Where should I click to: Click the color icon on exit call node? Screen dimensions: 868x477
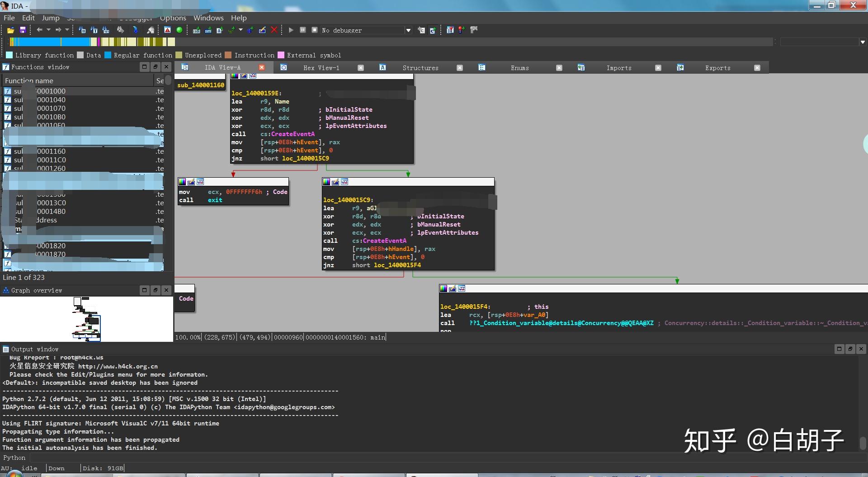pos(182,182)
